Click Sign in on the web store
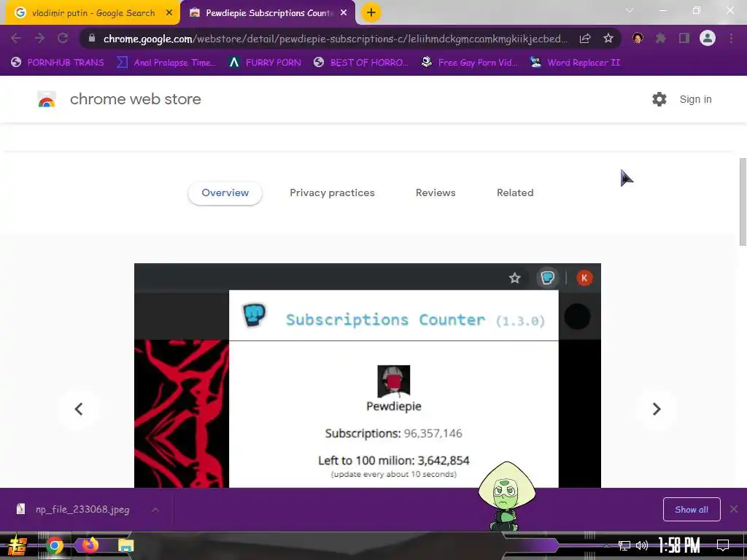This screenshot has height=560, width=747. 695,99
